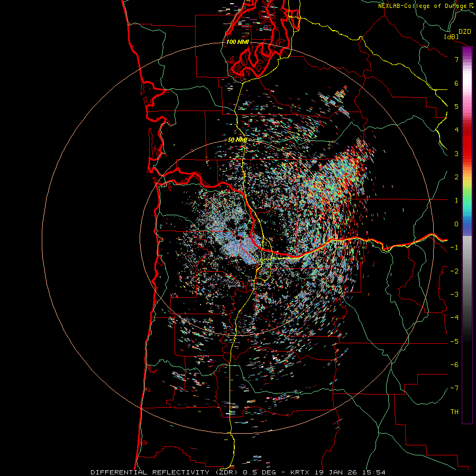Image resolution: width=476 pixels, height=476 pixels.
Task: Click the TH label on the legend
Action: [454, 412]
